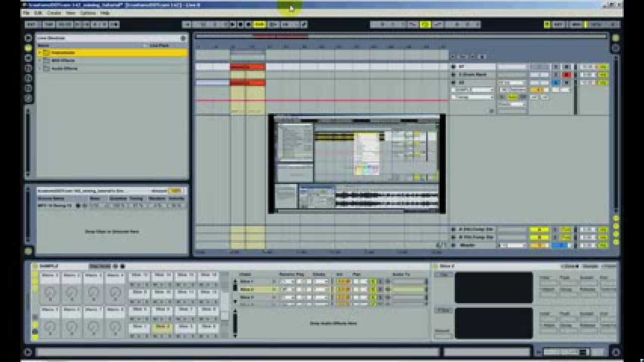
Task: Click the EXT sync button
Action: [x=32, y=24]
